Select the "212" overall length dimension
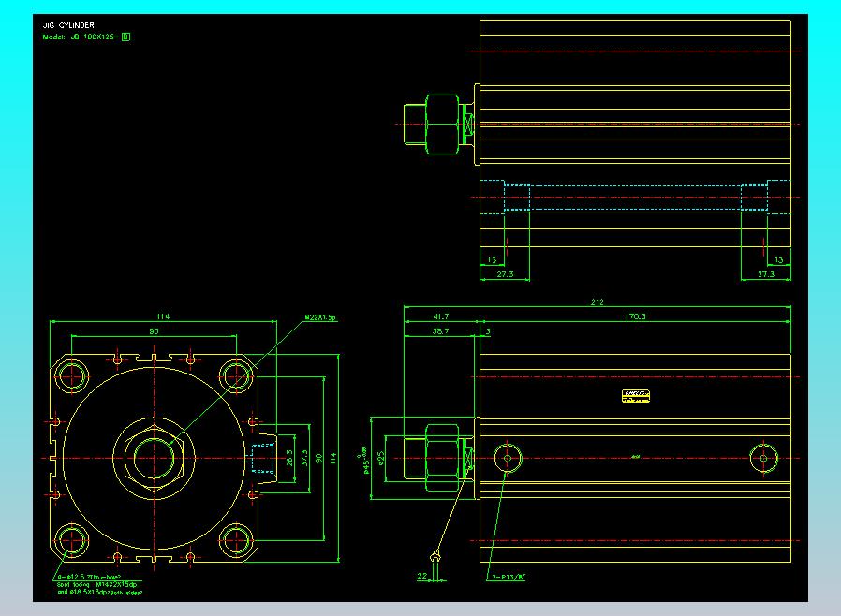841x616 pixels. click(x=597, y=301)
